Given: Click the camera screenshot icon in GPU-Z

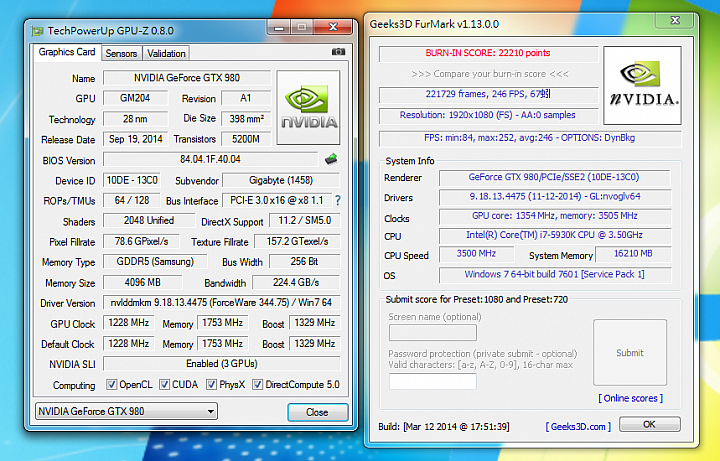Looking at the screenshot, I should [x=338, y=52].
